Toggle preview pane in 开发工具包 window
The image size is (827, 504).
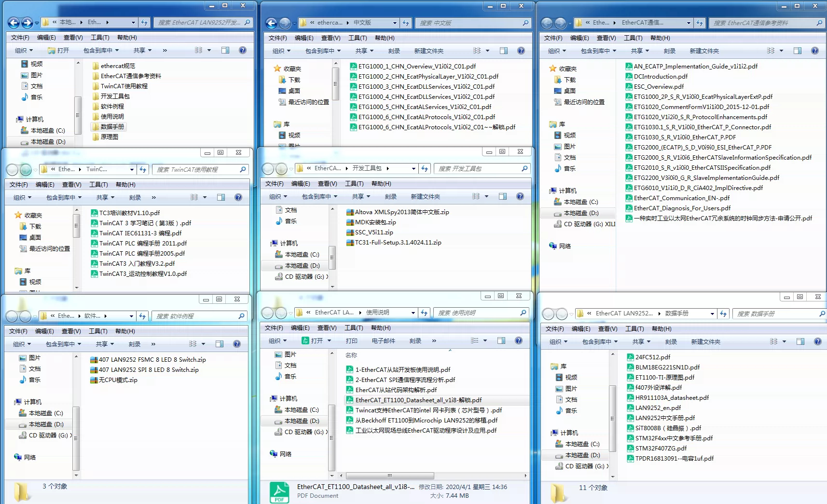coord(503,196)
